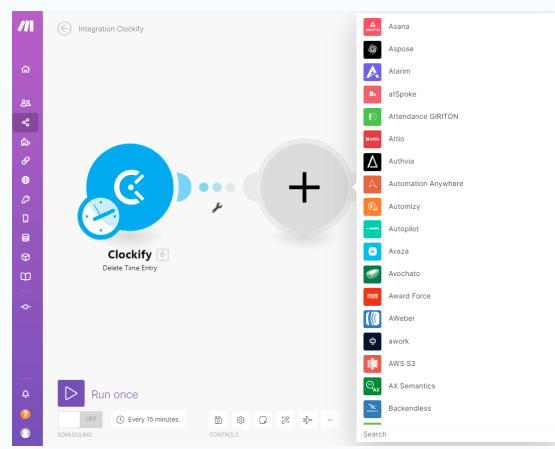
Task: Click the wrench icon on the route
Action: [217, 208]
